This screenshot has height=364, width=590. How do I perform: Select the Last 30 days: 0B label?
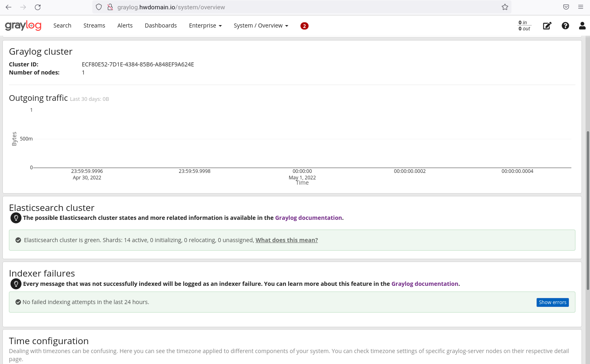pyautogui.click(x=89, y=99)
